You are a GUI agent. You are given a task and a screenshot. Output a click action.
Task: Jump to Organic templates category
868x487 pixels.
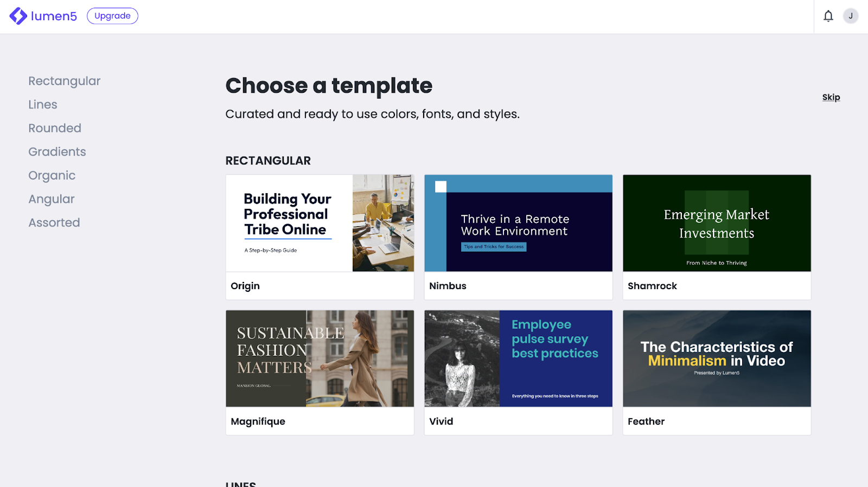(x=52, y=176)
